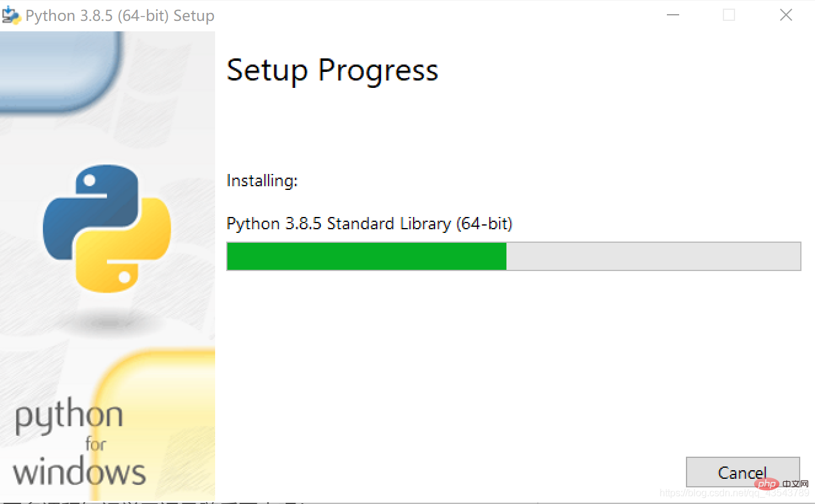
Task: Click the green filled part of progress bar
Action: pyautogui.click(x=366, y=256)
